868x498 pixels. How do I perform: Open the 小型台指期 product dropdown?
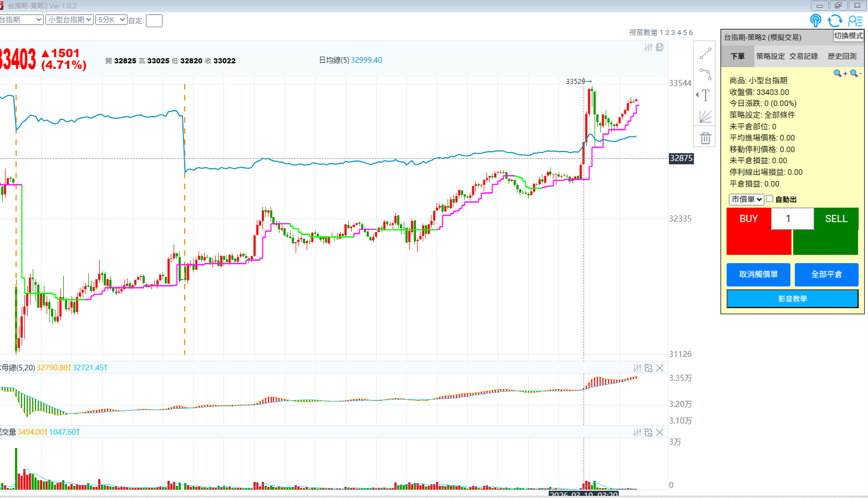coord(69,19)
